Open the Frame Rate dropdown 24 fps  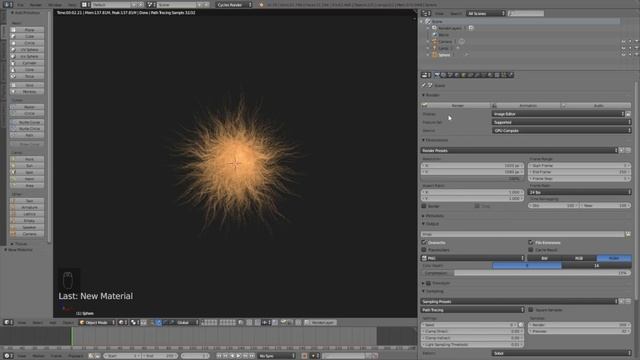pos(580,192)
